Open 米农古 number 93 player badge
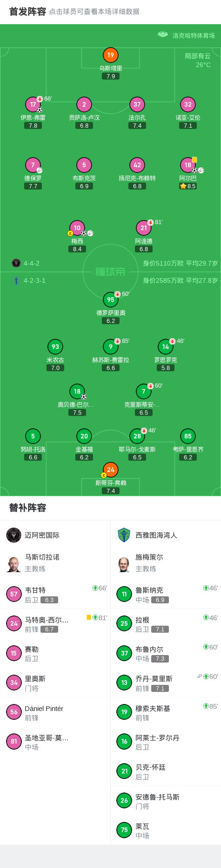 coord(55,347)
